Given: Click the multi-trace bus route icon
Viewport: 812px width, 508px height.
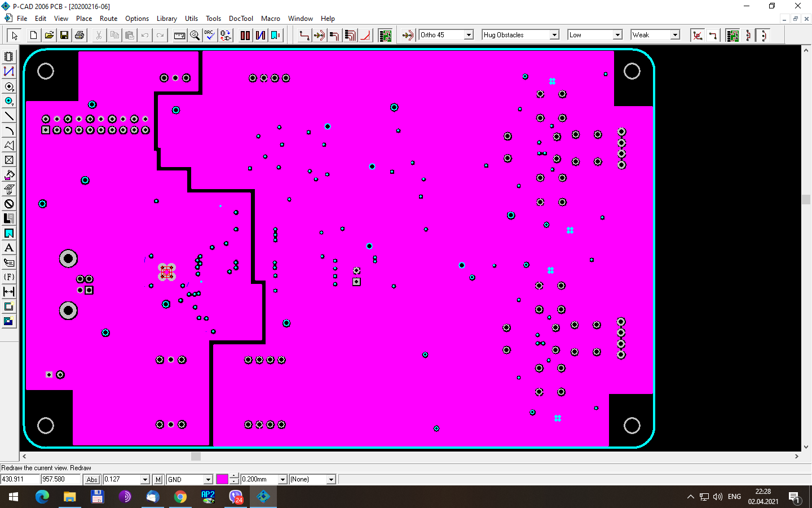Looking at the screenshot, I should pyautogui.click(x=350, y=35).
